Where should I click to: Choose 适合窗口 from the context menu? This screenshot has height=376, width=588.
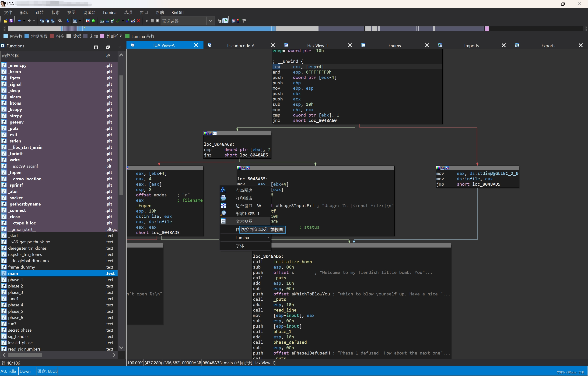click(x=244, y=206)
